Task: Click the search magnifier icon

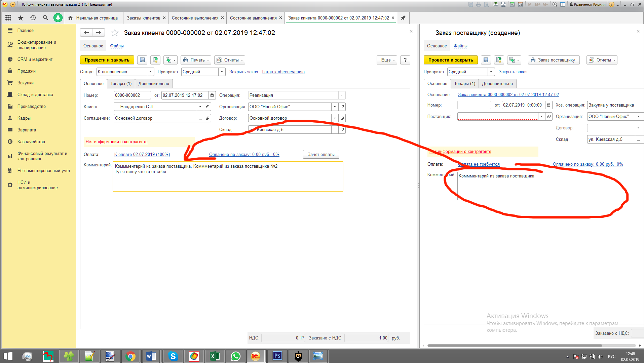Action: point(45,18)
